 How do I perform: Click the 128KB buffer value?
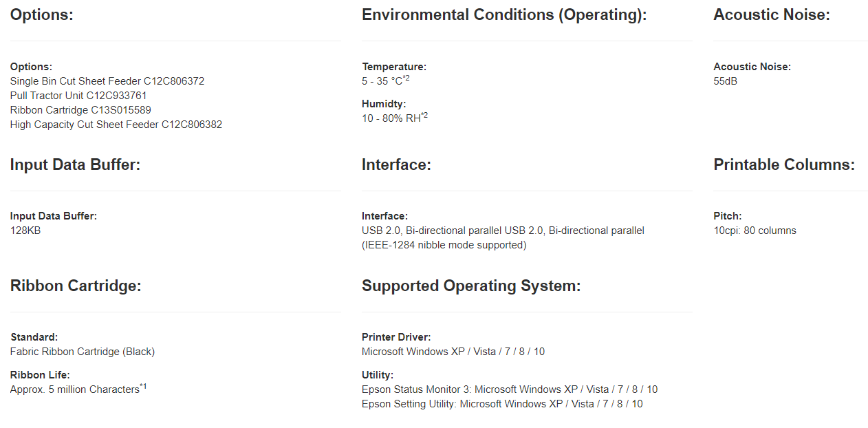tap(25, 231)
